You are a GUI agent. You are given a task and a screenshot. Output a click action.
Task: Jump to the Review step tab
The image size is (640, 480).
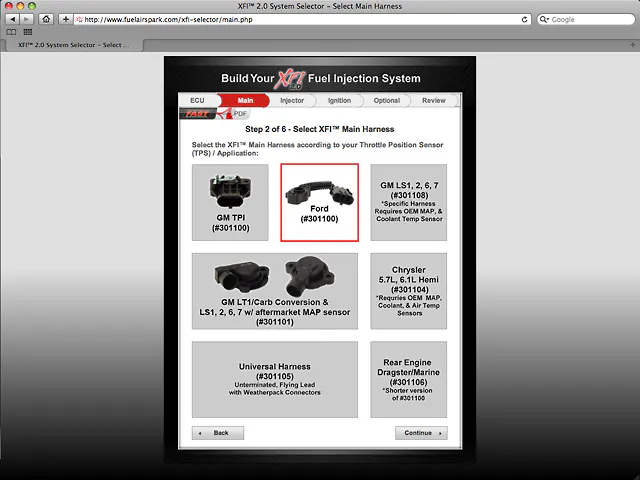(433, 100)
